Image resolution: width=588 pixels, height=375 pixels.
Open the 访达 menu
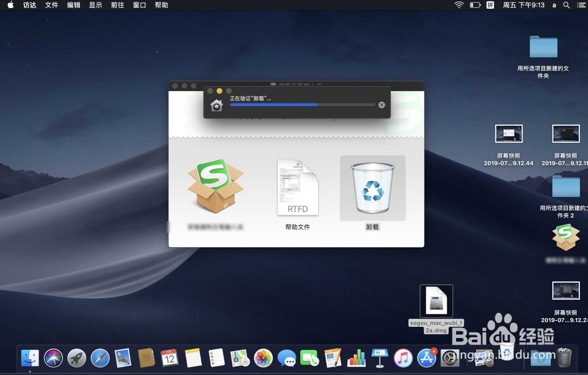click(29, 5)
